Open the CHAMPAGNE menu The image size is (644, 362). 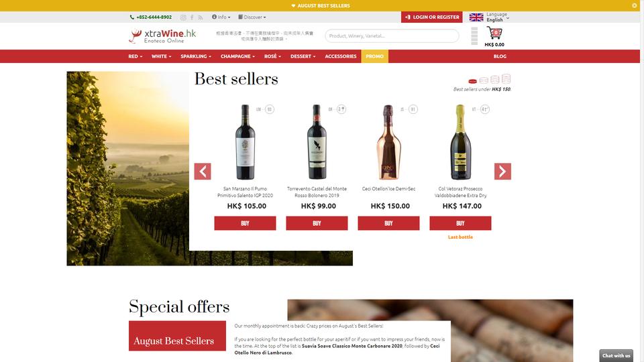(x=237, y=56)
